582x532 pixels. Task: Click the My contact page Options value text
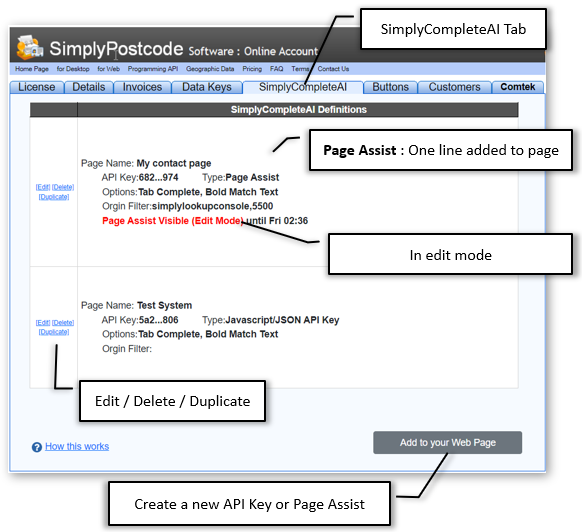click(x=208, y=192)
